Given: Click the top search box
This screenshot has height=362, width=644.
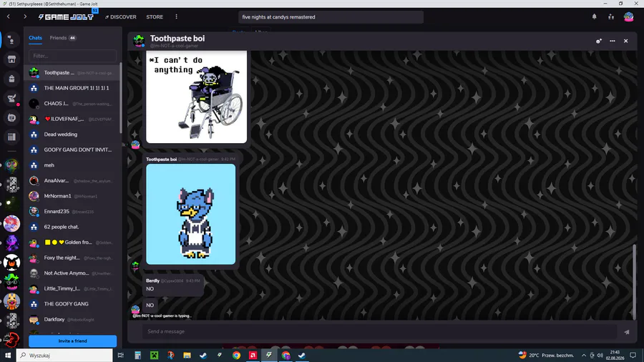Looking at the screenshot, I should point(331,17).
